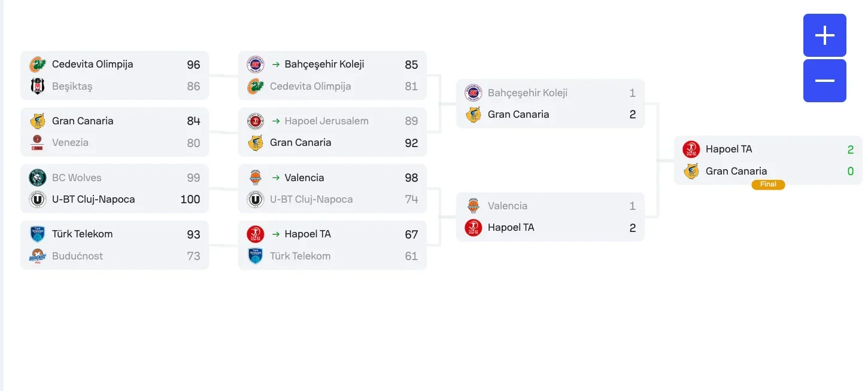This screenshot has width=868, height=391.
Task: Click Valencia logo in the semifinal matchup
Action: click(x=474, y=206)
